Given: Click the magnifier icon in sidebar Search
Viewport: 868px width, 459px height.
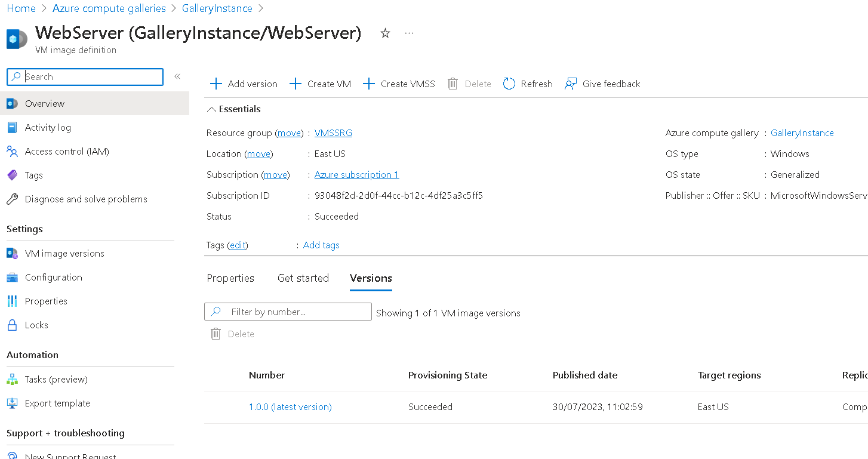Looking at the screenshot, I should (17, 76).
